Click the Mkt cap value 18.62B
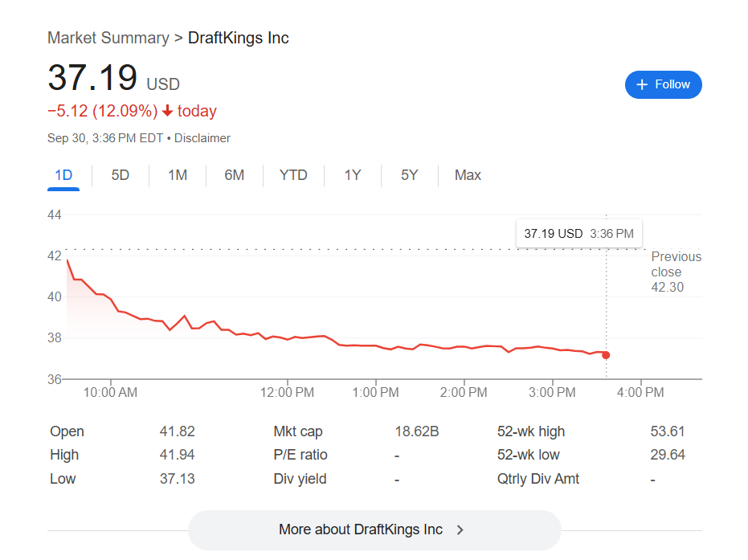Screen dimensions: 748x560 pos(416,431)
